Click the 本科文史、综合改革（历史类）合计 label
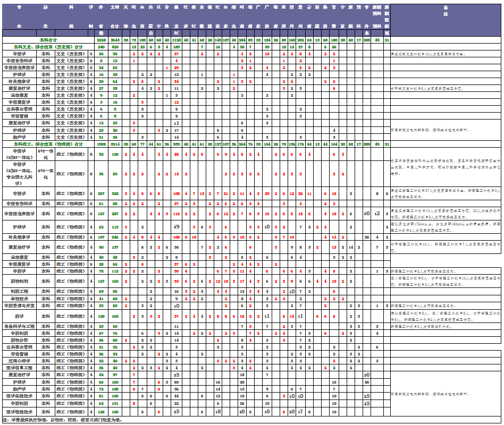 48,47
